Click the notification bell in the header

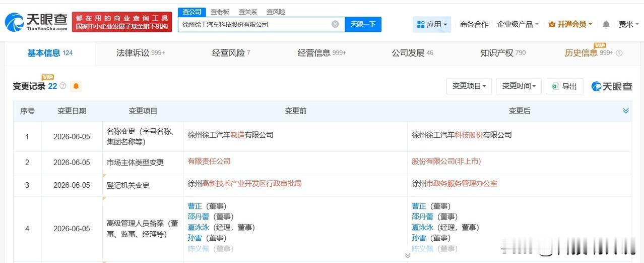[x=606, y=24]
